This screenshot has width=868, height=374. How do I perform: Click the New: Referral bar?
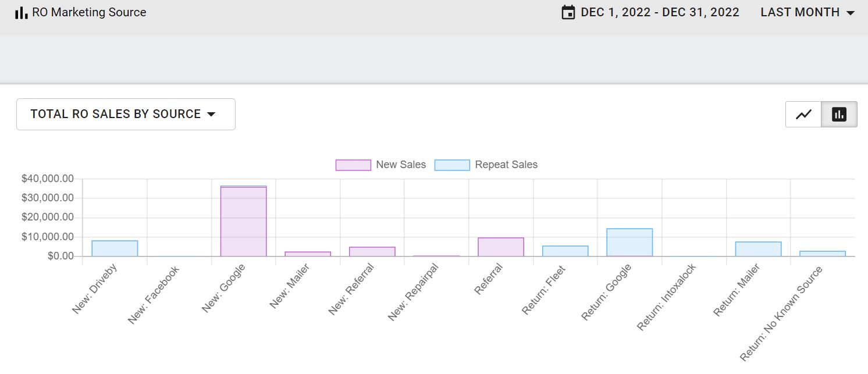[x=372, y=252]
